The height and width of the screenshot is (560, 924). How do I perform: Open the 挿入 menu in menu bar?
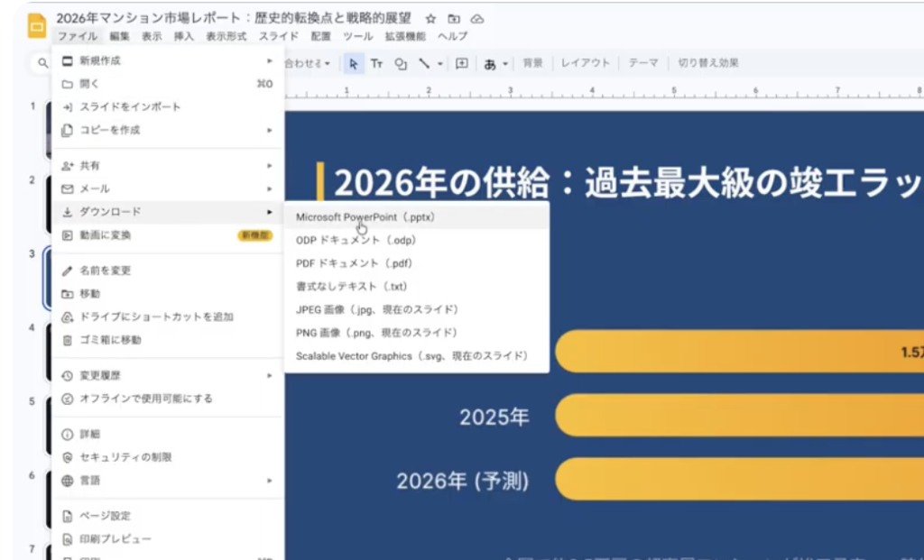coord(183,37)
